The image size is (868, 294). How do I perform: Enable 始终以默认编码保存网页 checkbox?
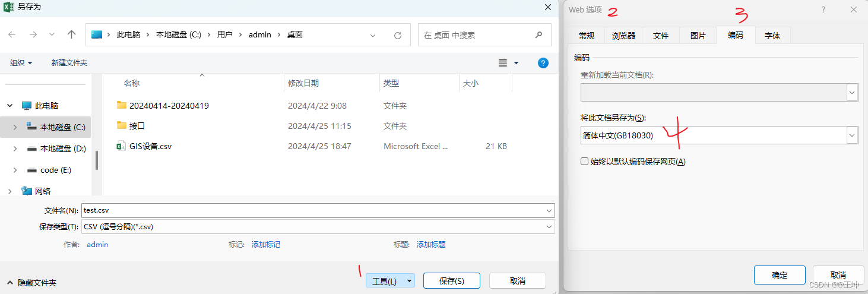585,162
